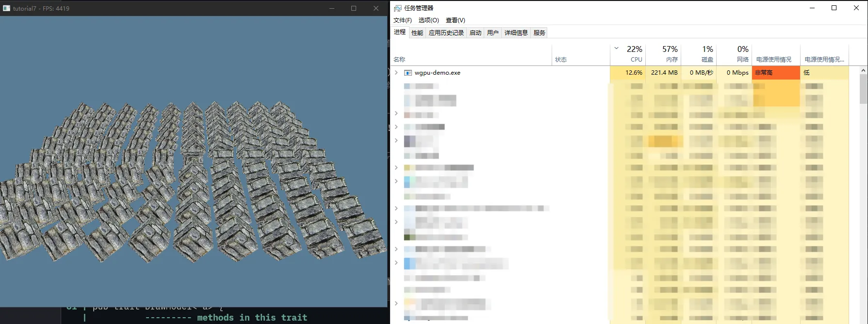This screenshot has height=324, width=868.
Task: Click the sort chevron above CPU column
Action: pos(616,49)
